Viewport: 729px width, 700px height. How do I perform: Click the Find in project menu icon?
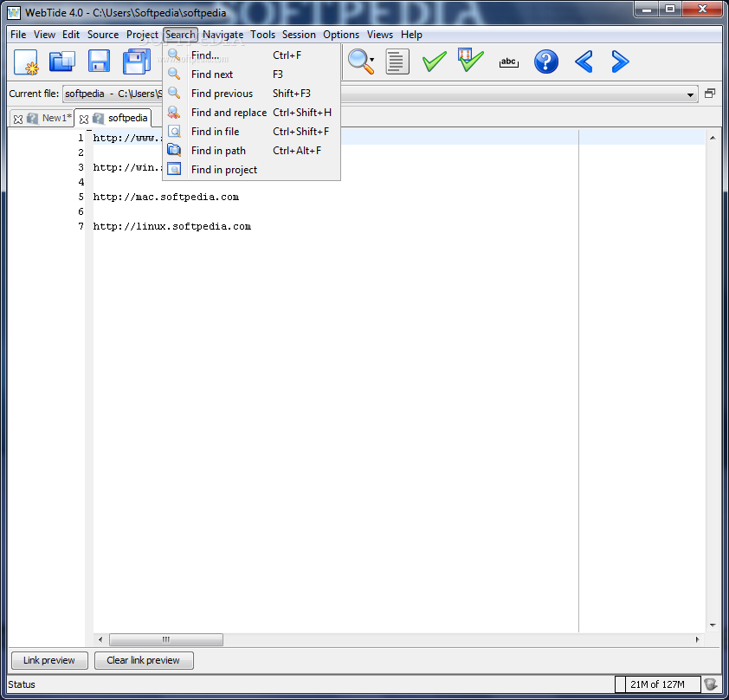coord(174,169)
